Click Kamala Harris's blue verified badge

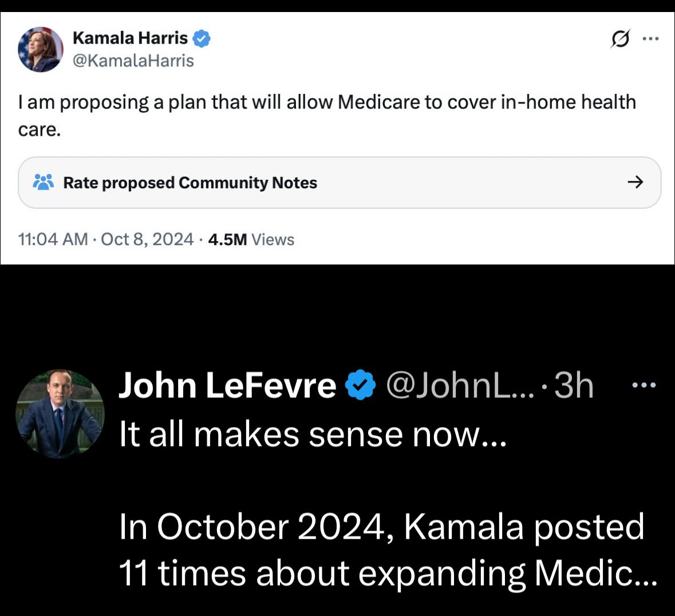pos(202,38)
